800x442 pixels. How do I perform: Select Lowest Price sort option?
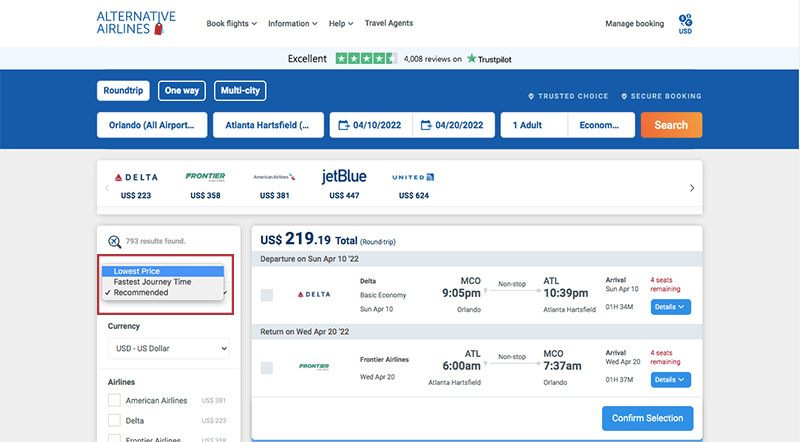click(163, 271)
